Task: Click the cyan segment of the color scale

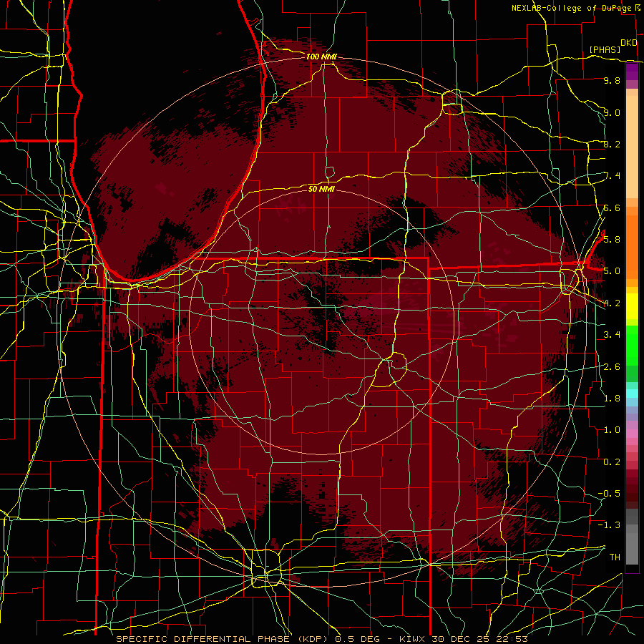Action: (632, 394)
